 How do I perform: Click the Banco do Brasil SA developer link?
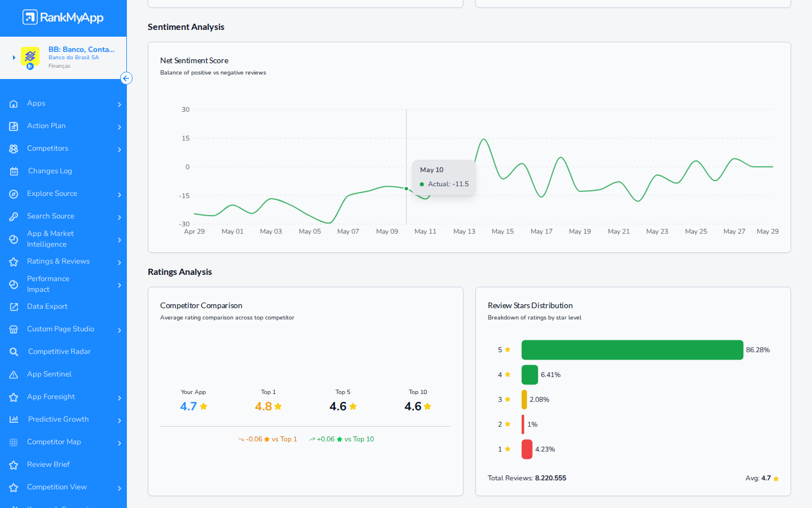[x=73, y=58]
